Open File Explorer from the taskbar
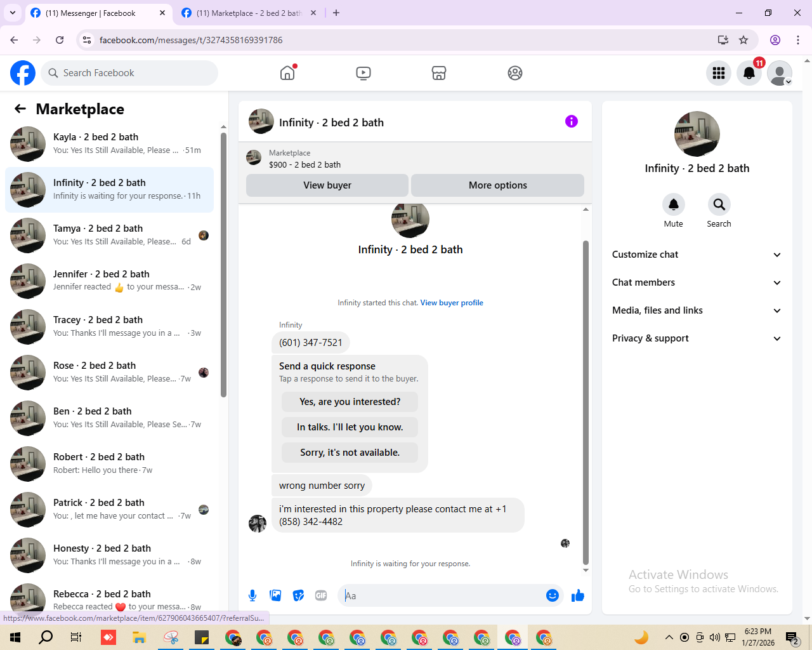812x650 pixels. 140,637
